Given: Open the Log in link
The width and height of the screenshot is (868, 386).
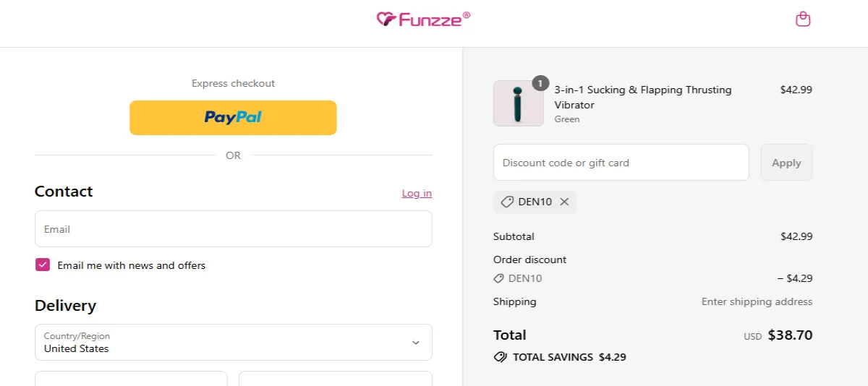Looking at the screenshot, I should [417, 193].
